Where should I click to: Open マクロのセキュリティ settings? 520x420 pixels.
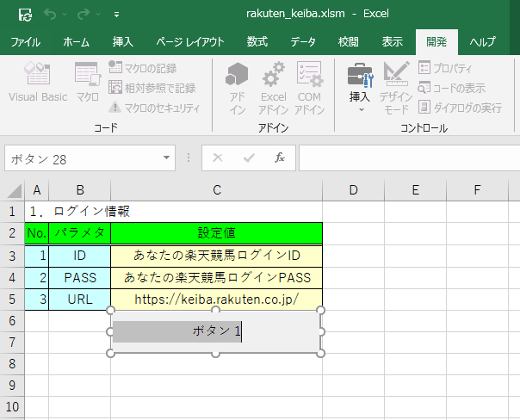pos(154,108)
